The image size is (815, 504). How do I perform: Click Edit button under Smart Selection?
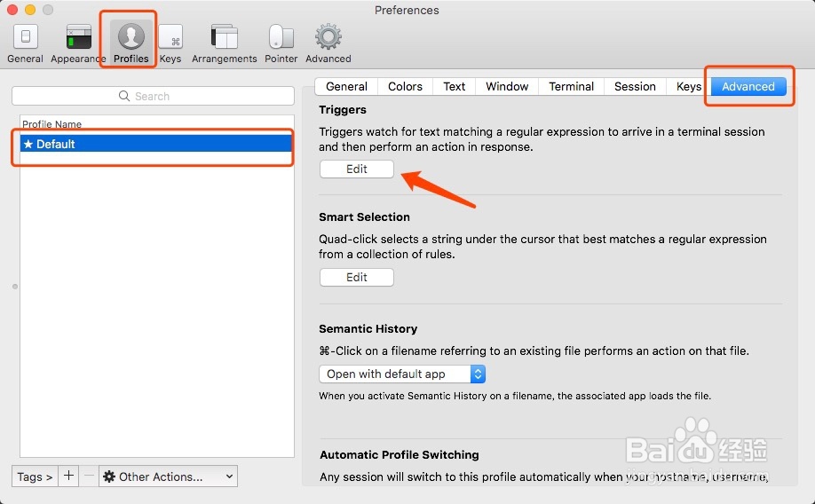pos(357,277)
